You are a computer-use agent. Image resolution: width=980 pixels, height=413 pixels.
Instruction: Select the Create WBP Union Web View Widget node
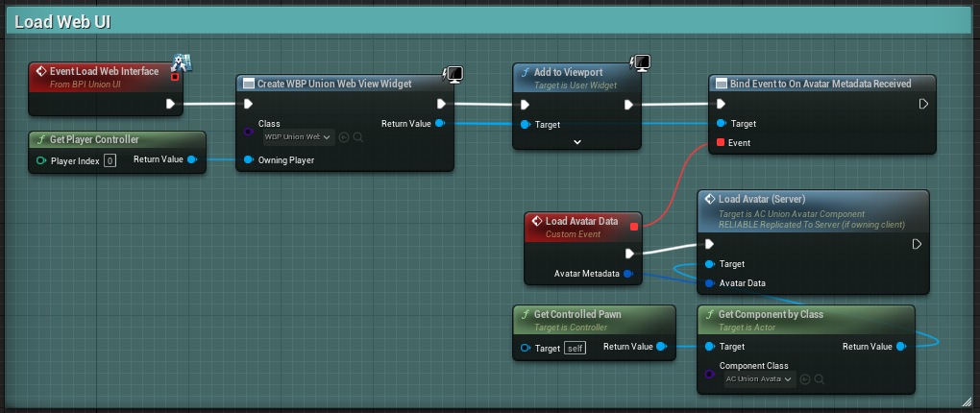point(344,84)
